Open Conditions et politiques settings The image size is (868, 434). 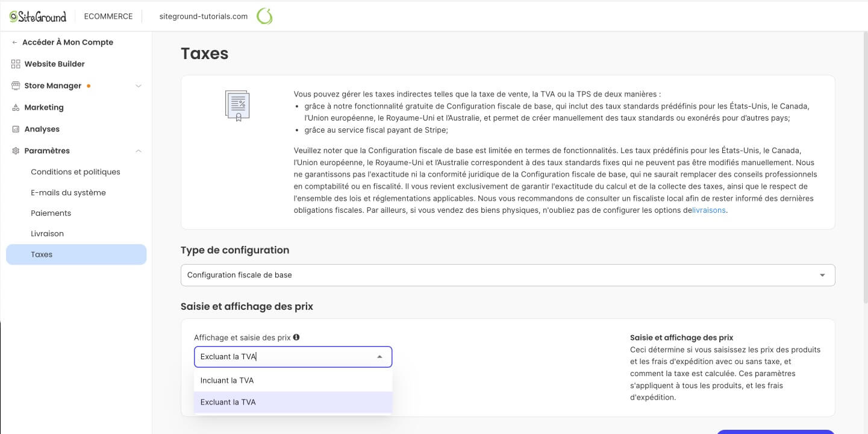(x=75, y=172)
